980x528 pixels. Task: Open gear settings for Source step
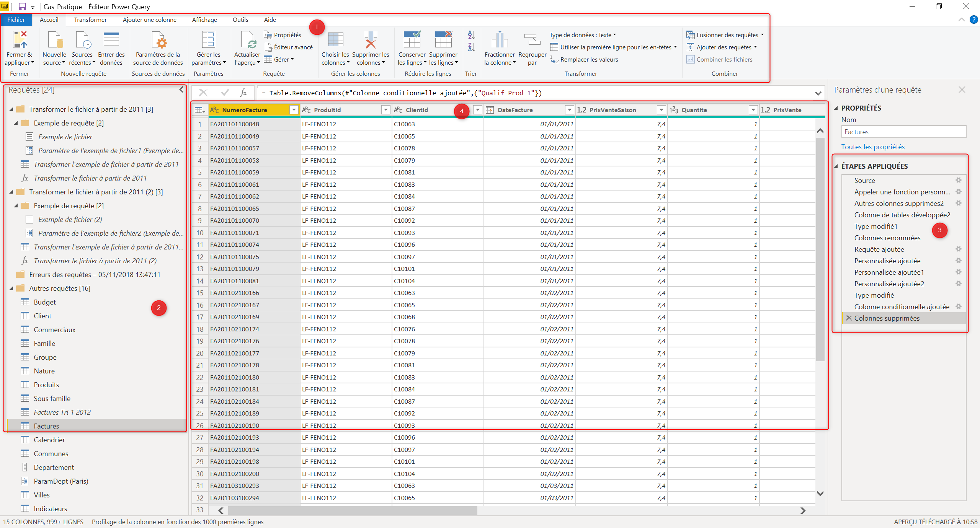(x=958, y=180)
